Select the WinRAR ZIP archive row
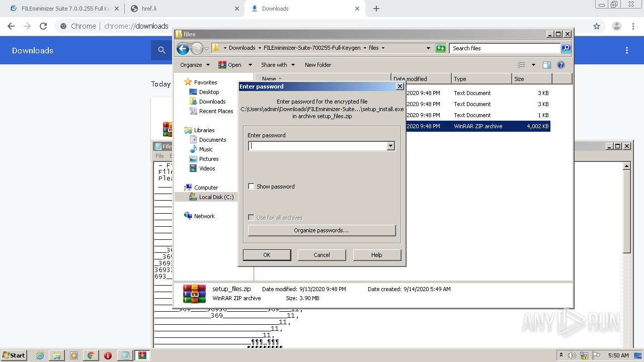Screen dimensions: 644x362 click(477, 126)
